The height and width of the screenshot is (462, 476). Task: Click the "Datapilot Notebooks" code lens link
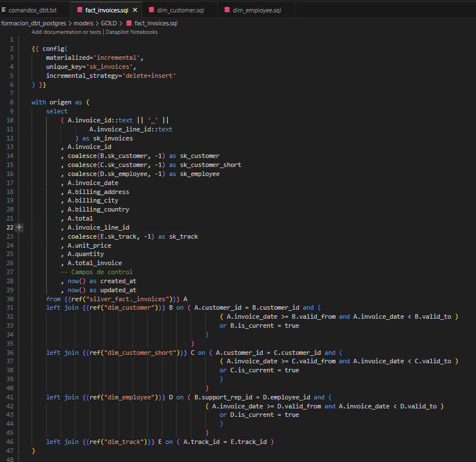tap(131, 32)
